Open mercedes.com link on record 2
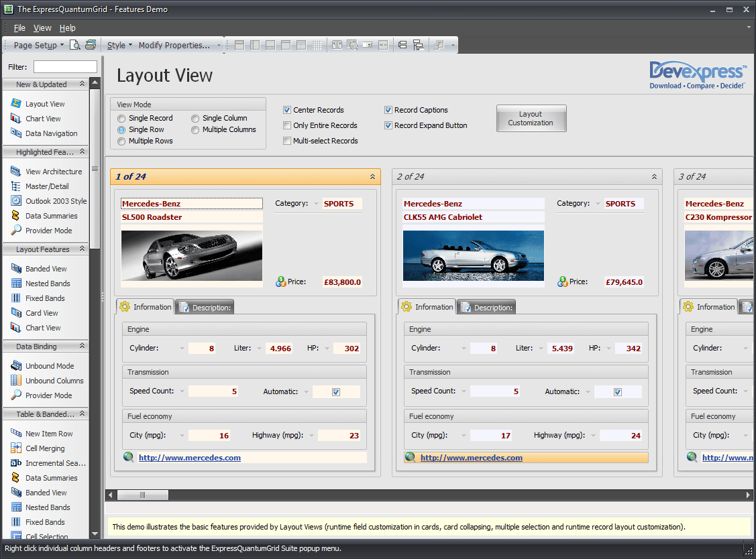 [x=471, y=458]
